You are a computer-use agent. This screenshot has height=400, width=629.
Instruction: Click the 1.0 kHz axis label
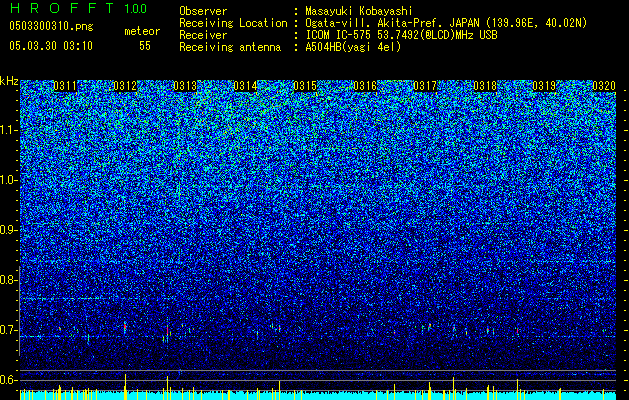click(9, 180)
